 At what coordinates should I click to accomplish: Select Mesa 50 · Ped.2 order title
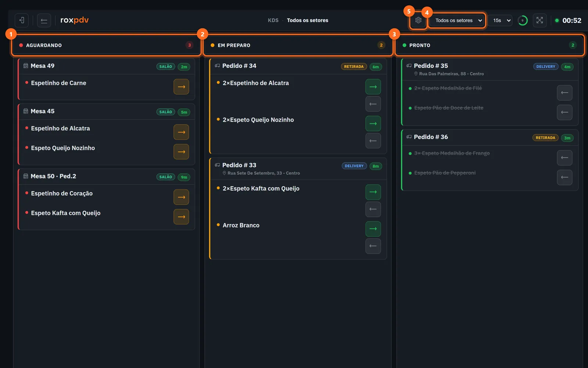point(53,176)
